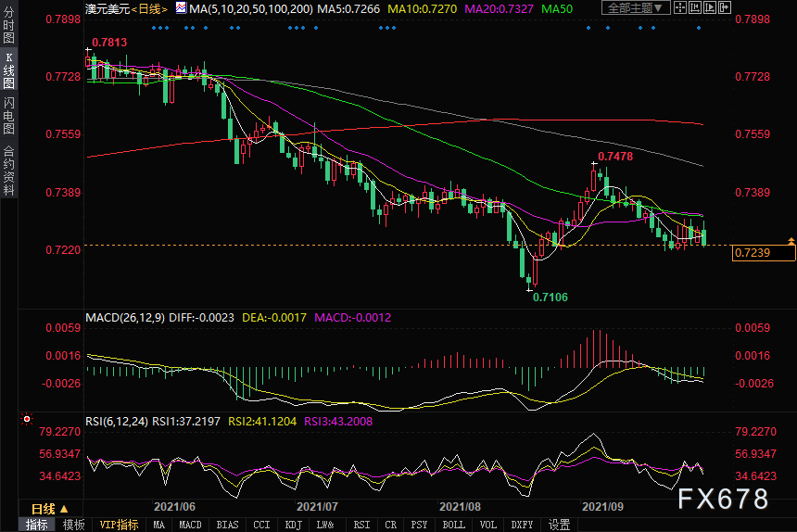Select the VIP指标 tab
797x532 pixels.
[x=119, y=525]
